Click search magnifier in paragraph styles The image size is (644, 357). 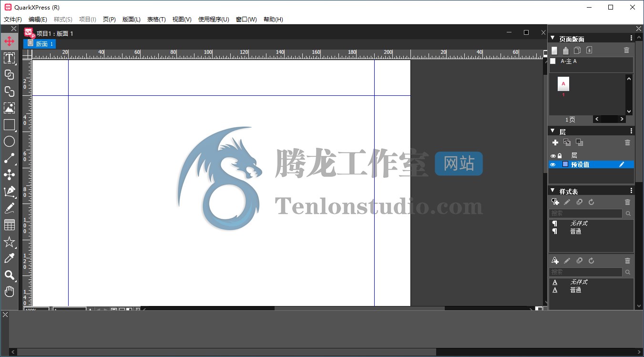click(x=628, y=214)
